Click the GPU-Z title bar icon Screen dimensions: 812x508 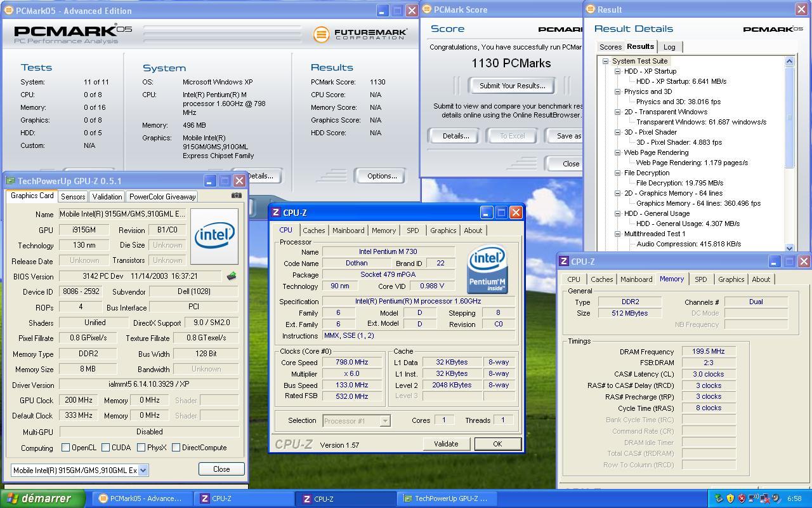(11, 181)
